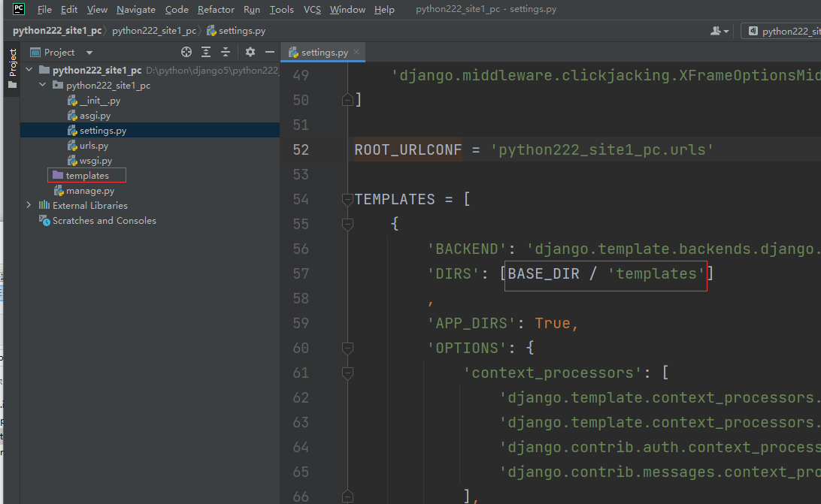
Task: Open Project panel settings gear
Action: pos(250,52)
